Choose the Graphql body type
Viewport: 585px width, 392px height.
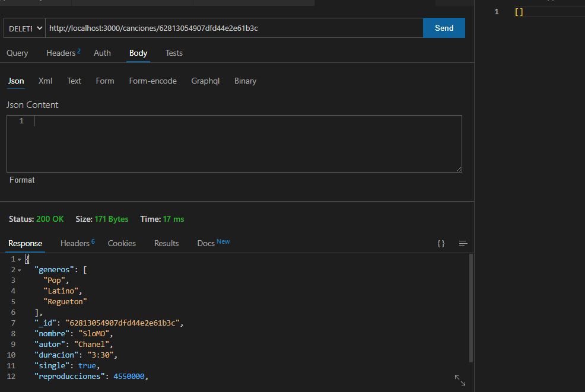[x=205, y=81]
